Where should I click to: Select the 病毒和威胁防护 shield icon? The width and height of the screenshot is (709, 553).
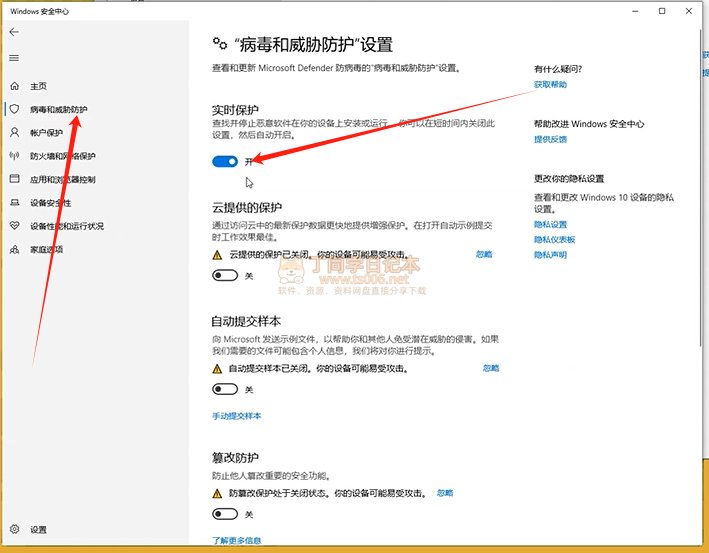tap(14, 109)
